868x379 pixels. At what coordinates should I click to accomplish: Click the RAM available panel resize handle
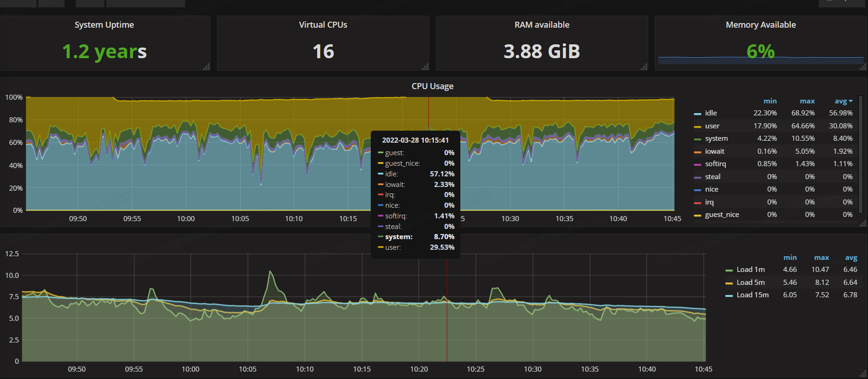tap(645, 67)
